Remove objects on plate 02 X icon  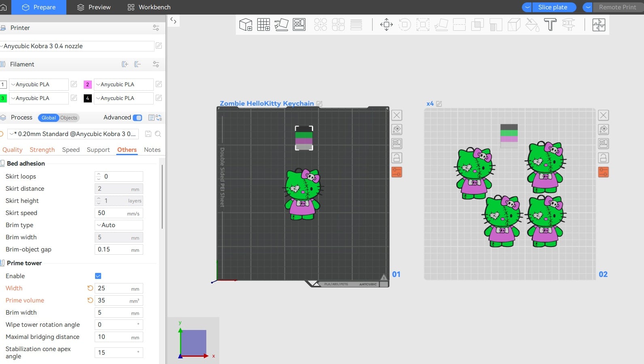[604, 115]
